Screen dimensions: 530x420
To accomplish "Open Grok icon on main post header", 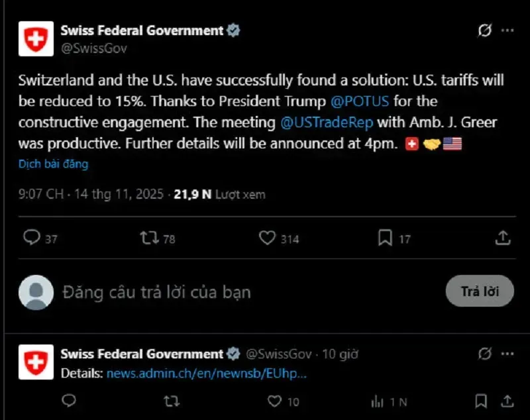I will (485, 30).
